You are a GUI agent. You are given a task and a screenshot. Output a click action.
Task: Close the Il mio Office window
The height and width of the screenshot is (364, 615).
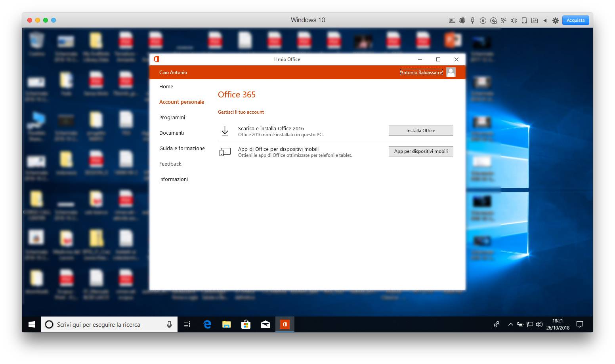(456, 59)
